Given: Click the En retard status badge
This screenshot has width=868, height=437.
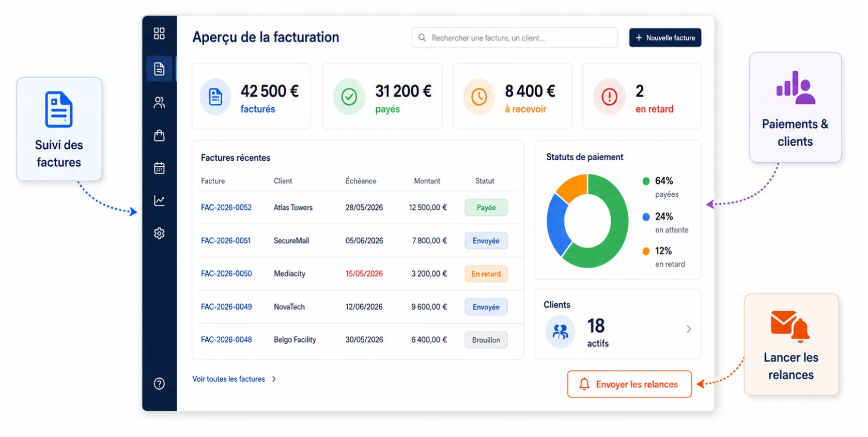Looking at the screenshot, I should click(x=486, y=274).
